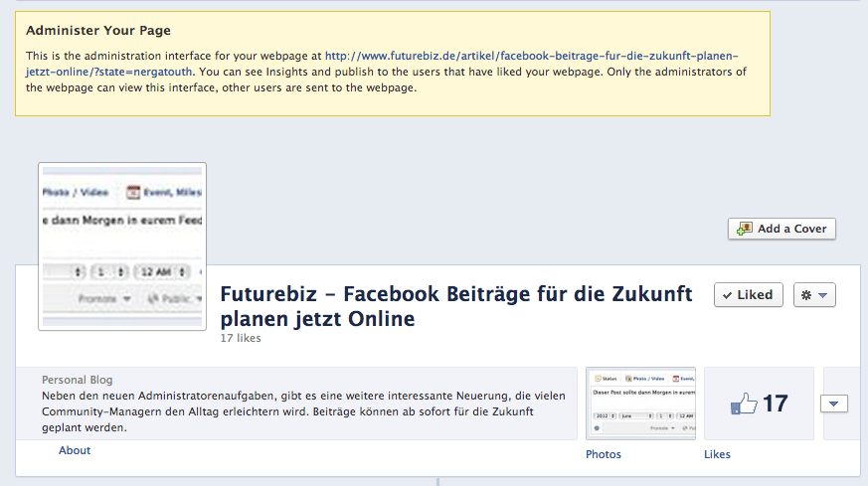
Task: Click the '17 likes' text under title
Action: click(x=241, y=338)
